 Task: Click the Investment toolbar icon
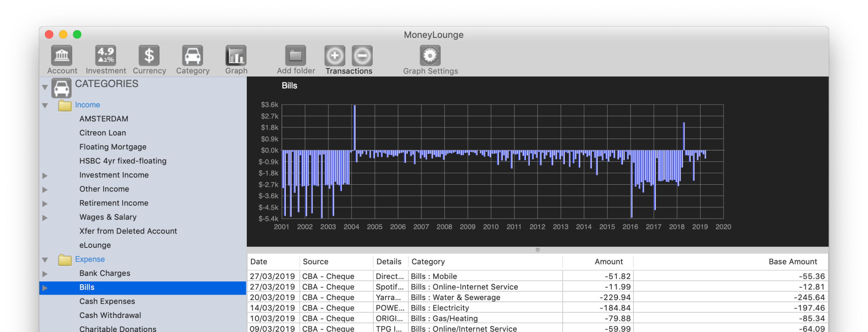[x=106, y=56]
